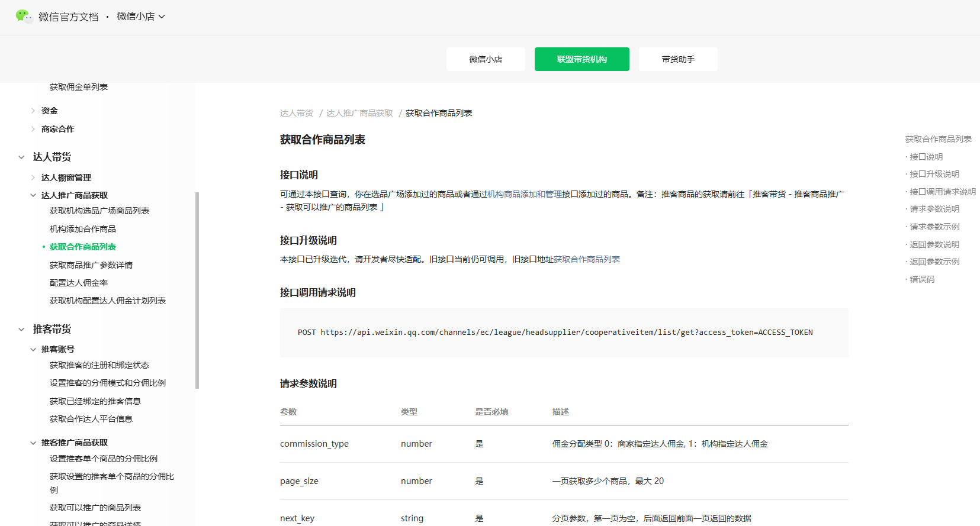Jump to 请求参数说明 in outline
The width and height of the screenshot is (980, 526).
tap(934, 209)
